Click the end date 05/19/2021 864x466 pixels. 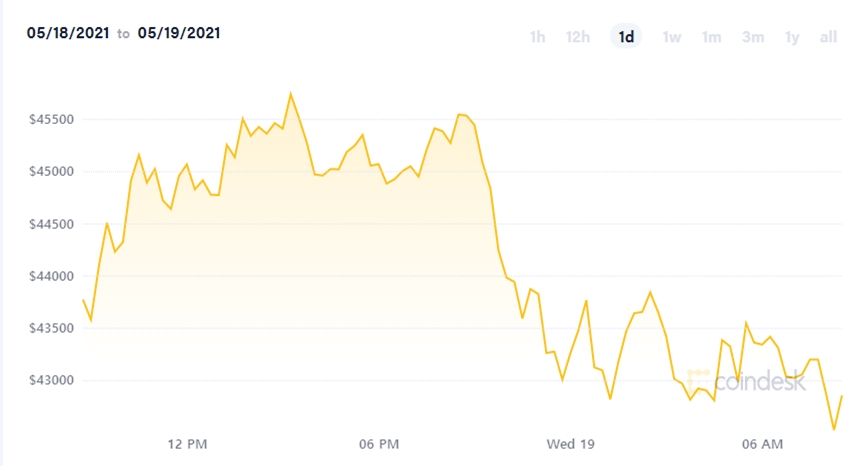coord(179,33)
